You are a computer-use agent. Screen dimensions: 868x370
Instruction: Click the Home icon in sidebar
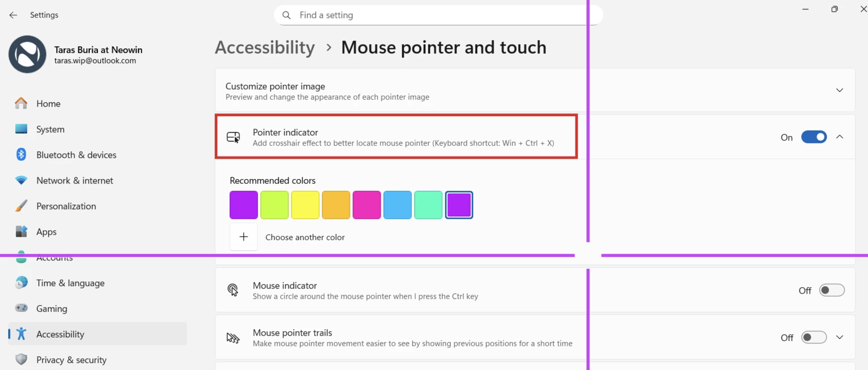click(21, 103)
